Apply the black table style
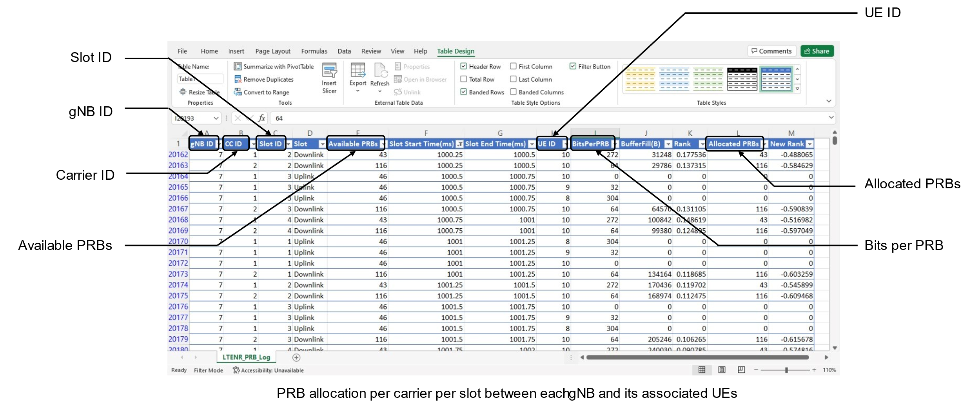The image size is (980, 410). point(742,79)
